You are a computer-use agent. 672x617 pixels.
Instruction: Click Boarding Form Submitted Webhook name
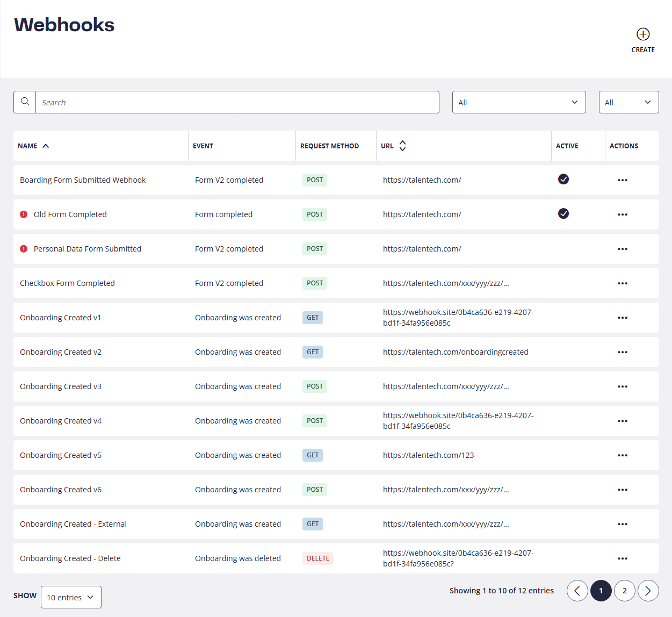pyautogui.click(x=83, y=180)
